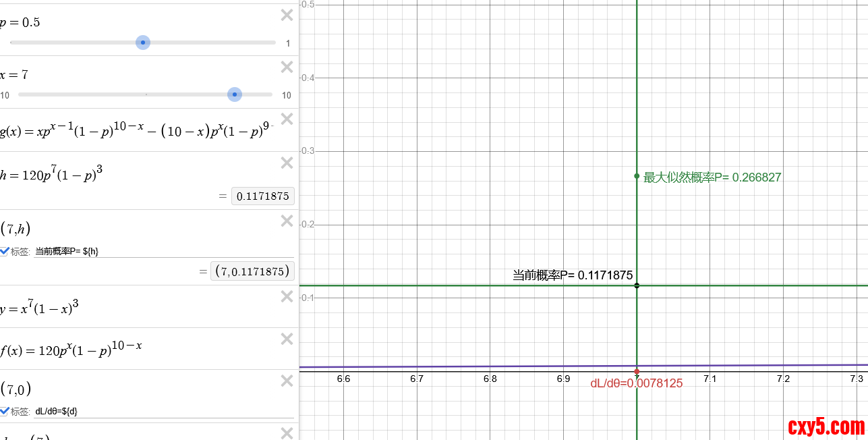Delete the g(x) expression row
The height and width of the screenshot is (440, 868).
point(287,119)
